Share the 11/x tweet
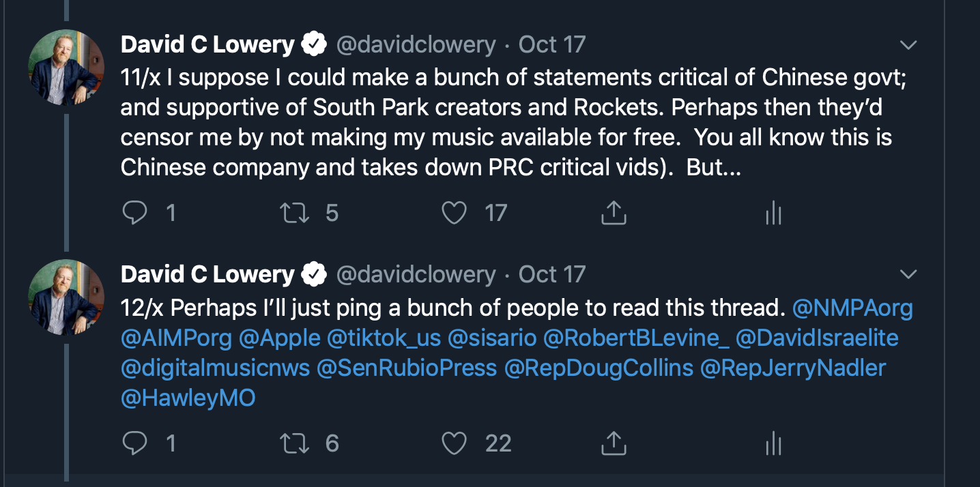The width and height of the screenshot is (980, 487). 613,213
